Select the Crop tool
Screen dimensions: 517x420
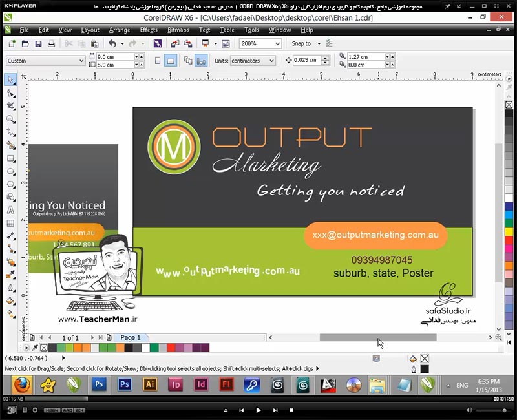click(11, 106)
